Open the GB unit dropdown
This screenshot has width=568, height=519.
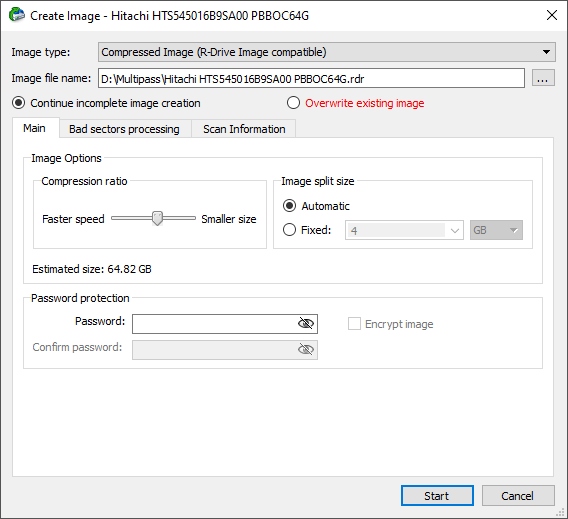[x=496, y=230]
